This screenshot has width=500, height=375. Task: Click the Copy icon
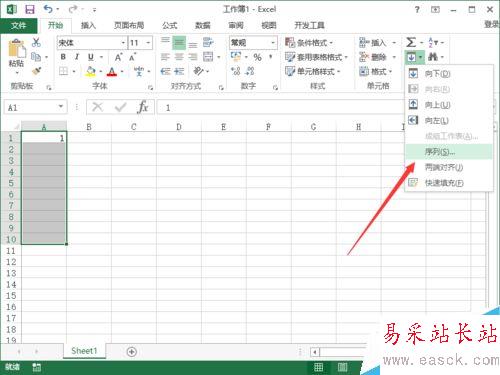click(x=36, y=57)
